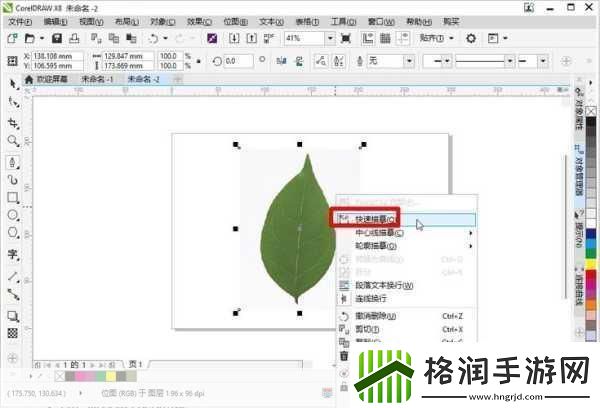Select the Shape edit tool
The image size is (600, 408).
click(13, 102)
